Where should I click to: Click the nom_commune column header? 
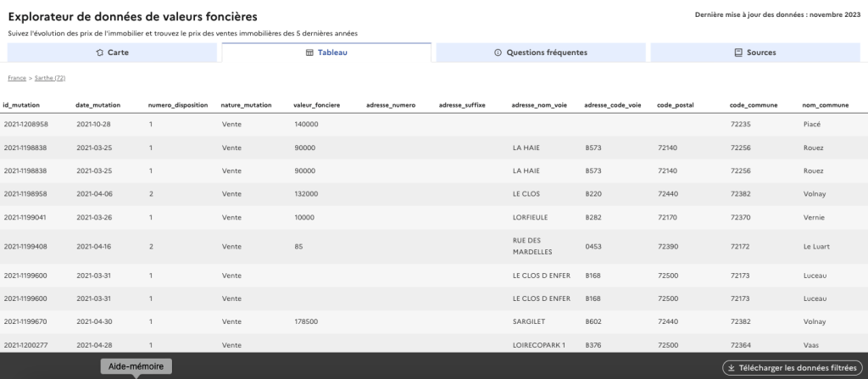pos(826,105)
